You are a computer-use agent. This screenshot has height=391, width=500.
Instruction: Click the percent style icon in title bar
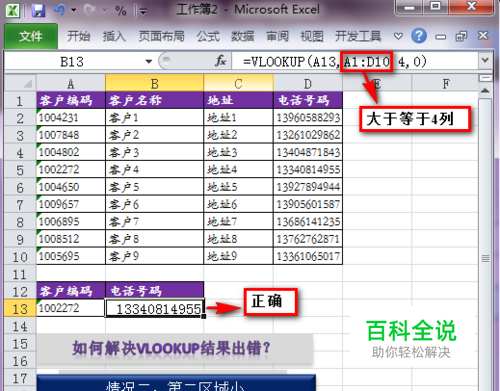pyautogui.click(x=120, y=11)
